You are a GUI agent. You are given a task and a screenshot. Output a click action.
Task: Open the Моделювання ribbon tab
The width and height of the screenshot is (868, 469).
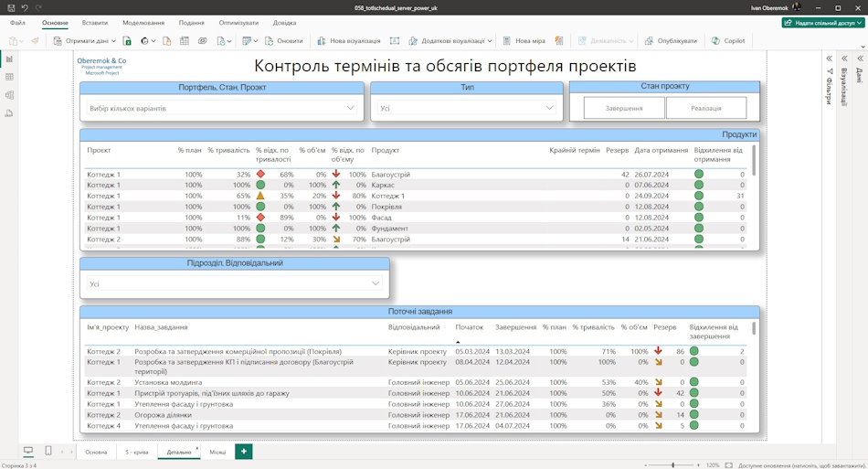pyautogui.click(x=143, y=23)
